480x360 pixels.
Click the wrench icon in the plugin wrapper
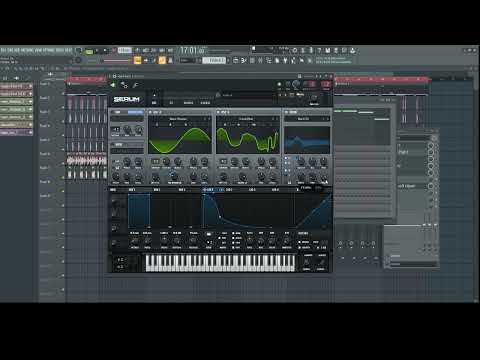point(135,85)
